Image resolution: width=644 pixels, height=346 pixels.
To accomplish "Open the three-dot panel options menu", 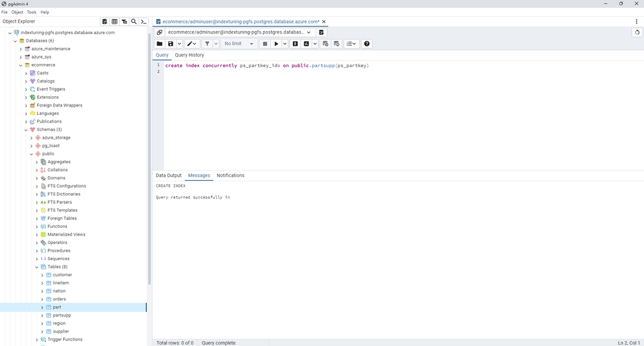I will pos(637,21).
